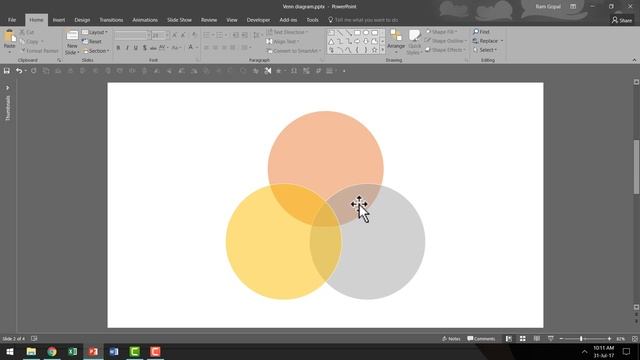
Task: Select the star shape in the shapes gallery
Action: 374,50
